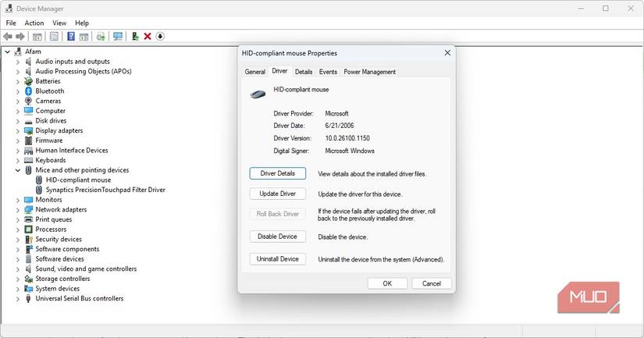Switch to the Details tab

click(304, 72)
